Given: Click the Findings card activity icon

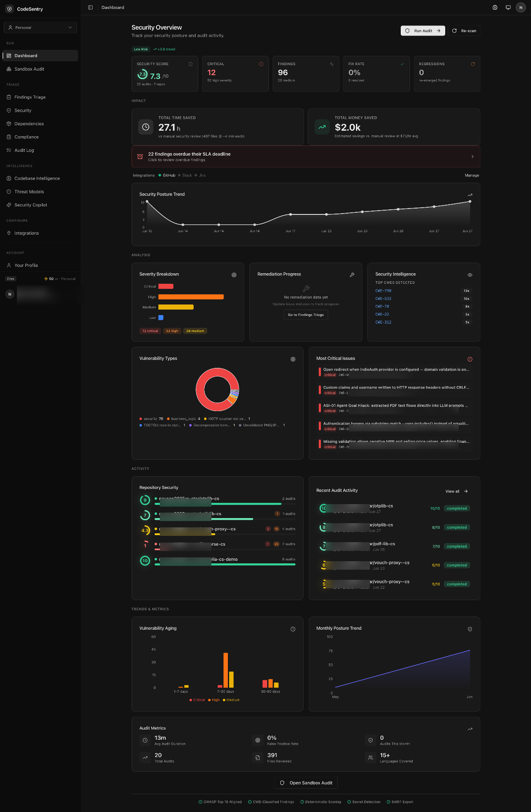Looking at the screenshot, I should (332, 64).
